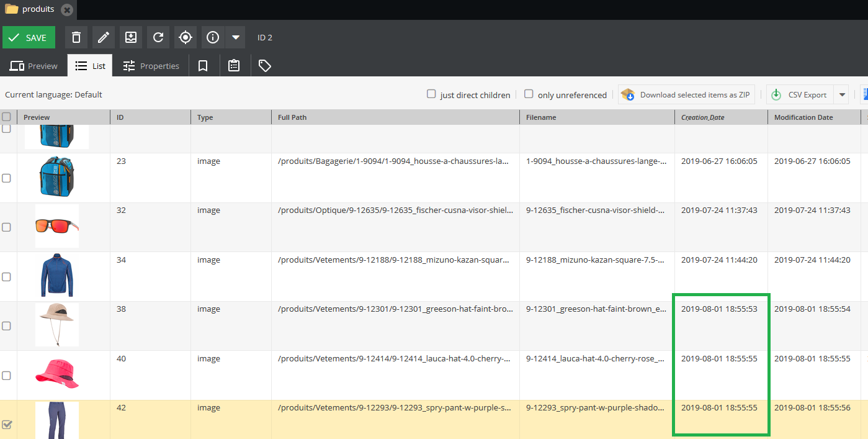
Task: Click filename 9-12188_mizuno-kazan-square
Action: (596, 260)
